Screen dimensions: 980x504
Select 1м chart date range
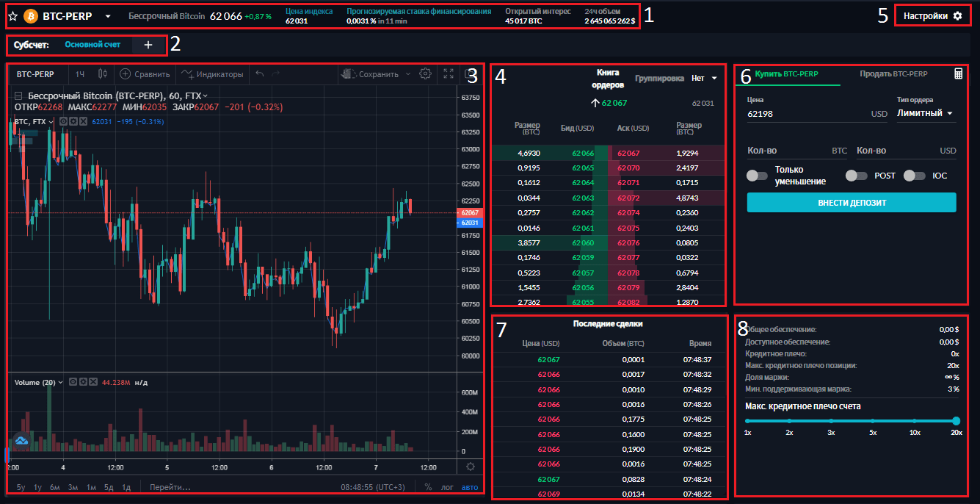point(91,486)
